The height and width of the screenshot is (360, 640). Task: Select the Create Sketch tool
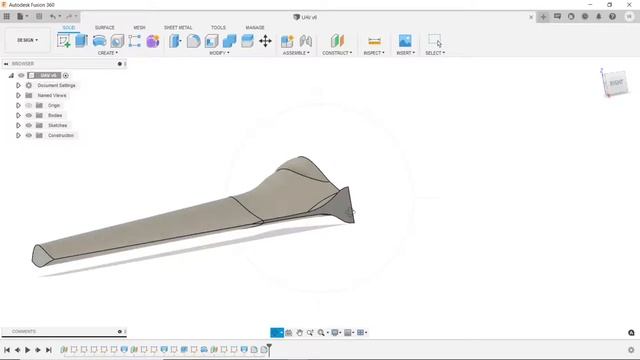[x=64, y=41]
